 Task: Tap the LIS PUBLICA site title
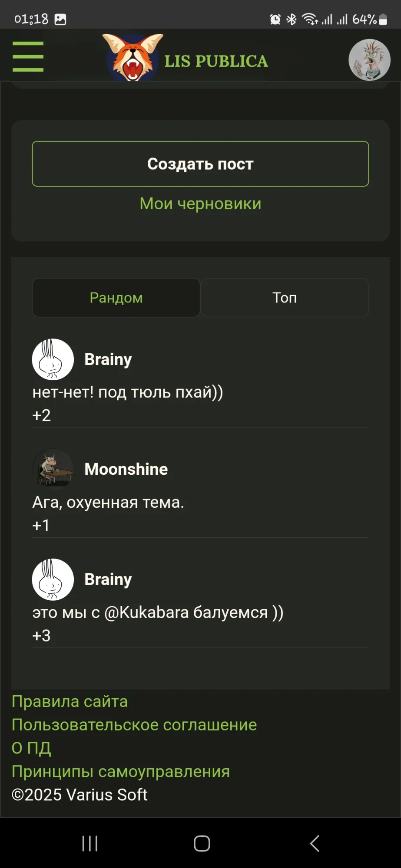tap(216, 61)
